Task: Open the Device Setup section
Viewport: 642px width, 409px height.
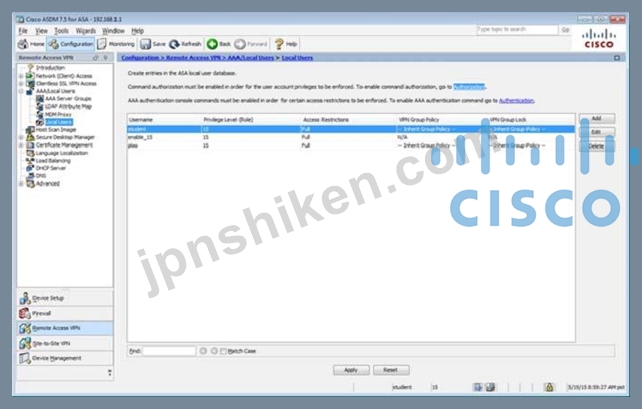Action: (x=65, y=298)
